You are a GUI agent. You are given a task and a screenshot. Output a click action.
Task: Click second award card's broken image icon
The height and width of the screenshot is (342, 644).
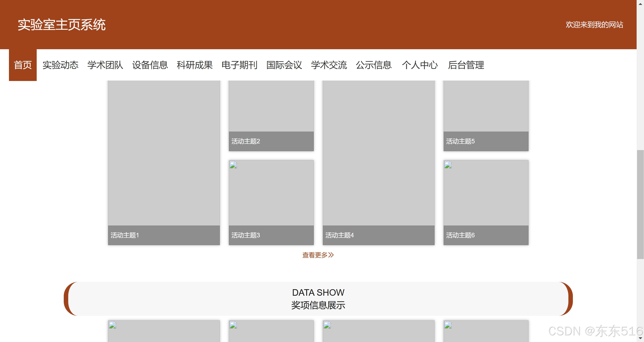pyautogui.click(x=233, y=325)
